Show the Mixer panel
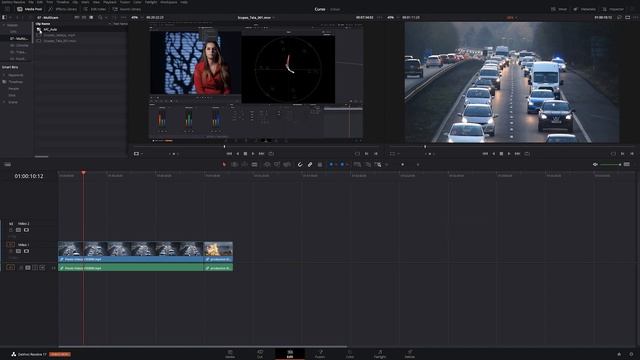The image size is (640, 360). (559, 9)
